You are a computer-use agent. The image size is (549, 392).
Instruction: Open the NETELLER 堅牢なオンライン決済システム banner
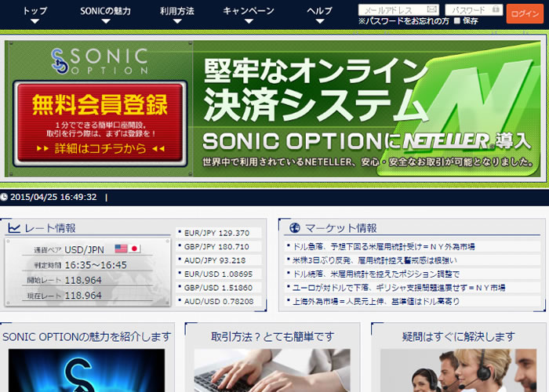366,109
